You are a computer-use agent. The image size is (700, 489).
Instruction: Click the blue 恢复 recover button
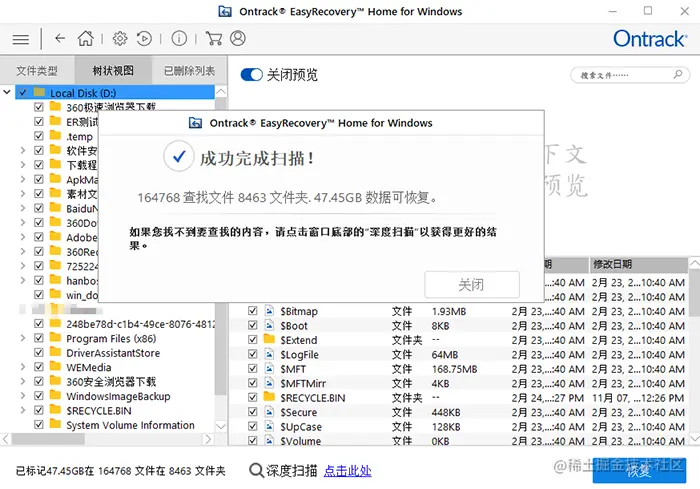(639, 470)
